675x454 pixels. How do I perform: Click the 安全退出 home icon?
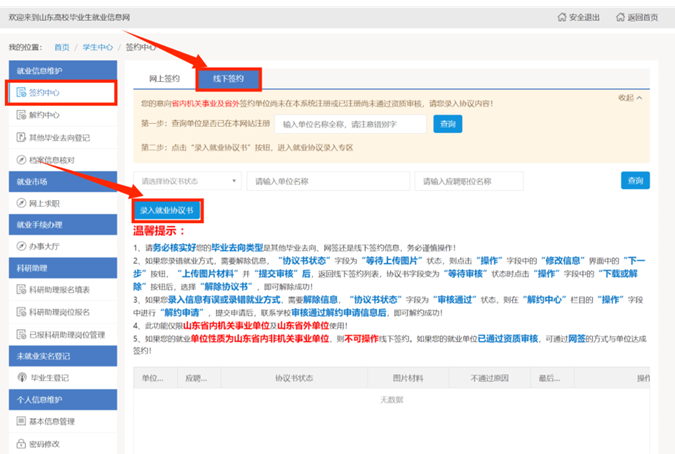(x=562, y=18)
